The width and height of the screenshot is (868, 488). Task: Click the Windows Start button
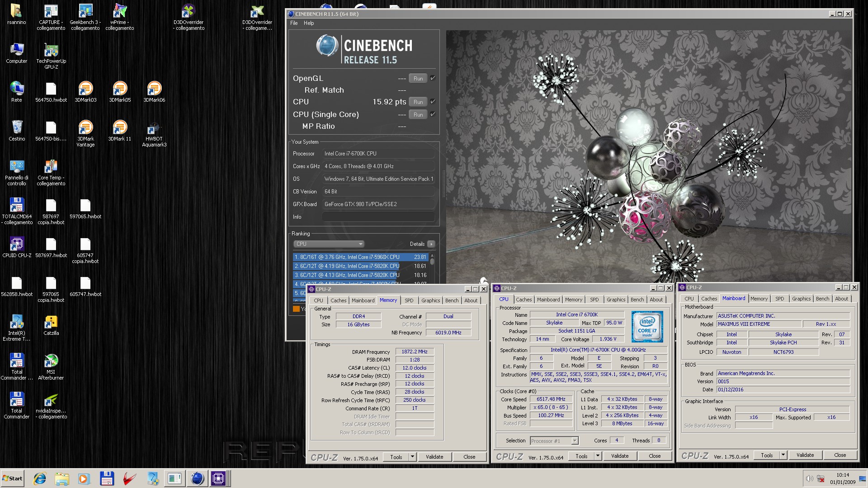pyautogui.click(x=12, y=479)
